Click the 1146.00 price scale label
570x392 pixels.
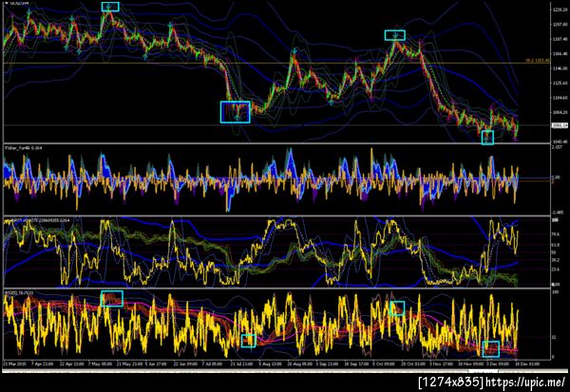click(560, 68)
